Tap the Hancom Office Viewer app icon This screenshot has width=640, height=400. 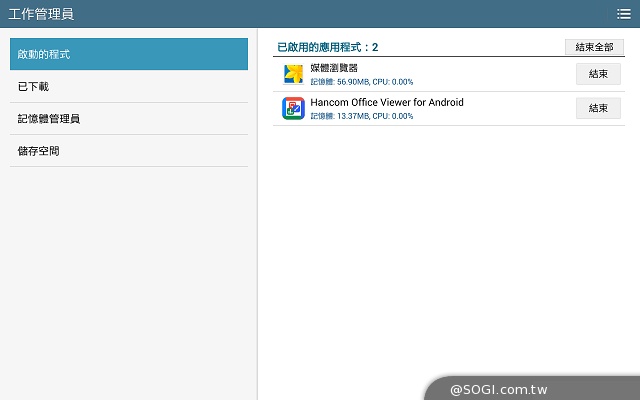[293, 108]
